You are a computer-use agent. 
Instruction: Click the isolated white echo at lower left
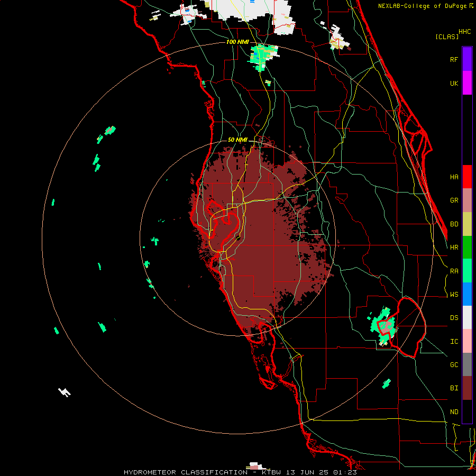pos(65,392)
